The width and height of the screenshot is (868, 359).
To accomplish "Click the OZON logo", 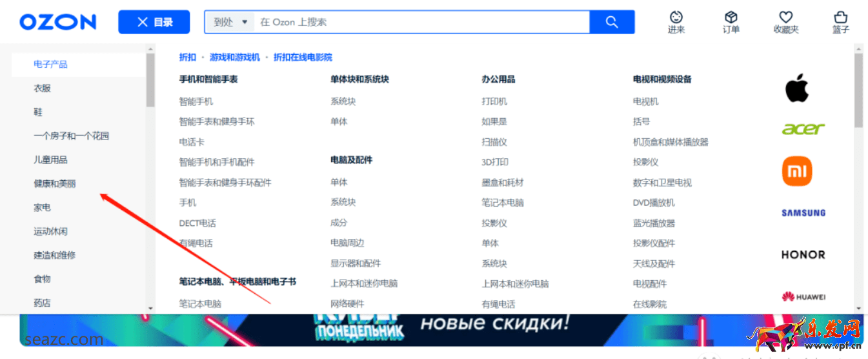I will tap(57, 22).
